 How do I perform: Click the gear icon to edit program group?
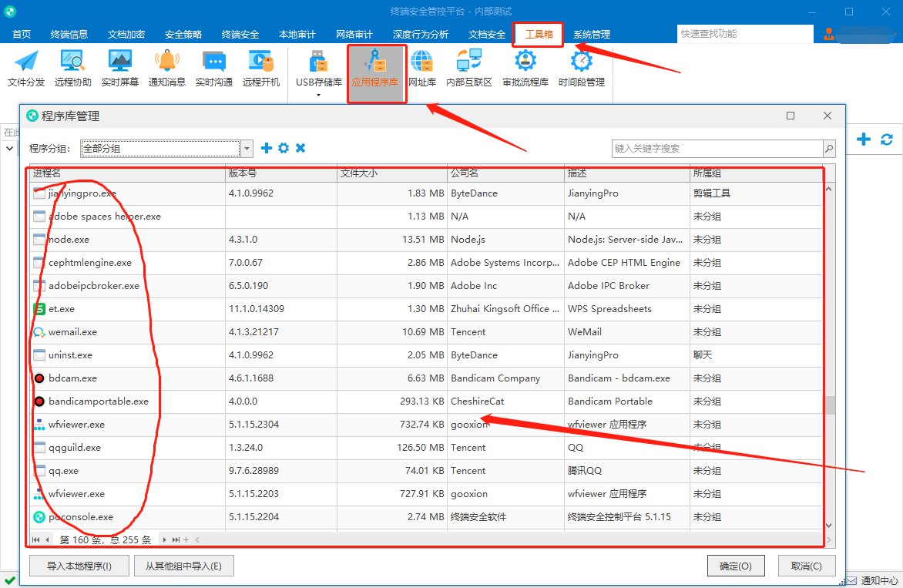coord(284,148)
